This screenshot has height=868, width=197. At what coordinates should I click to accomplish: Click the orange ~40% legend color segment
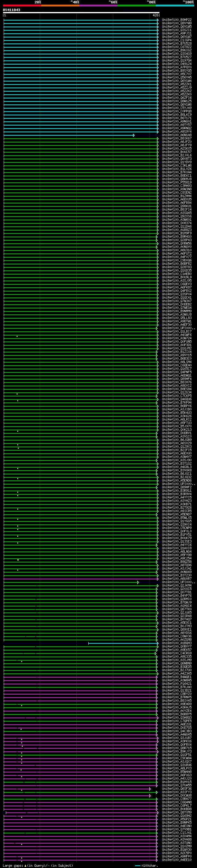coord(60,6)
